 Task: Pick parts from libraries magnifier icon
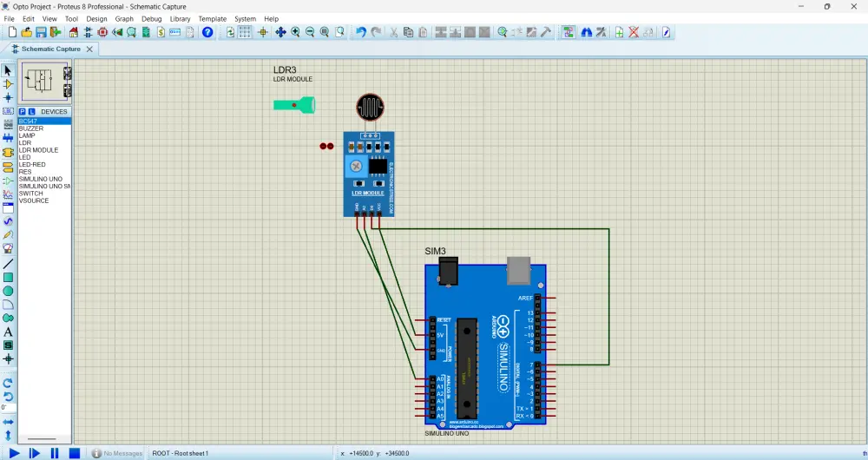coord(502,32)
